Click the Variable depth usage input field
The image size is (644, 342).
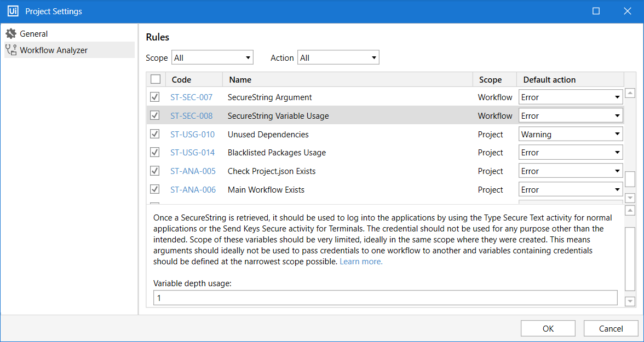tap(385, 298)
